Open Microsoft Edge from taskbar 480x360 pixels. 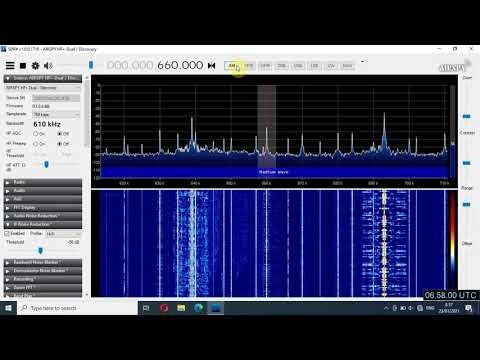[199, 308]
